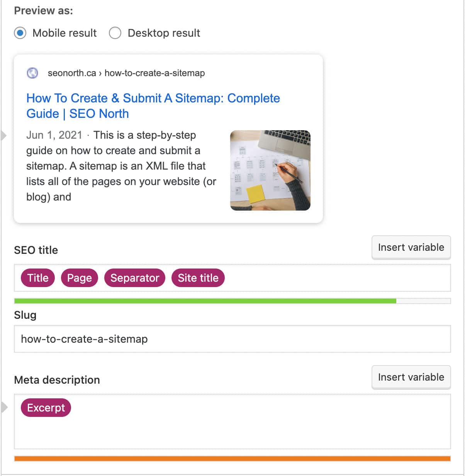
Task: Click the seonorth.ca breadcrumb URL in preview
Action: click(x=126, y=73)
